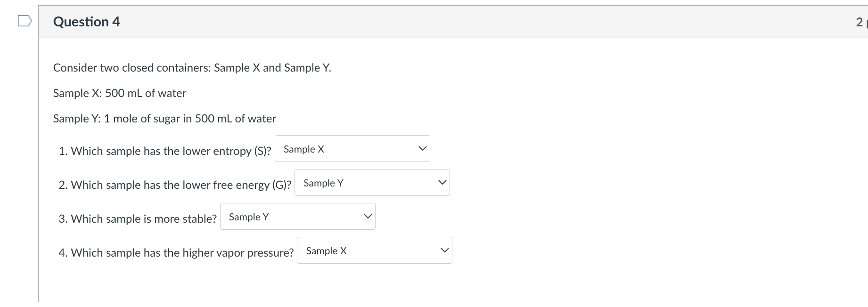868x307 pixels.
Task: Open the free energy answer dropdown
Action: pyautogui.click(x=372, y=183)
